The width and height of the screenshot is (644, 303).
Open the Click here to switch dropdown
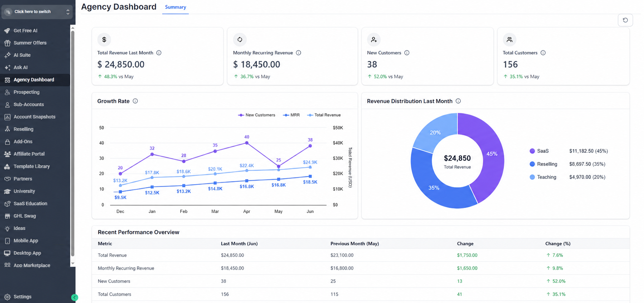(x=37, y=12)
